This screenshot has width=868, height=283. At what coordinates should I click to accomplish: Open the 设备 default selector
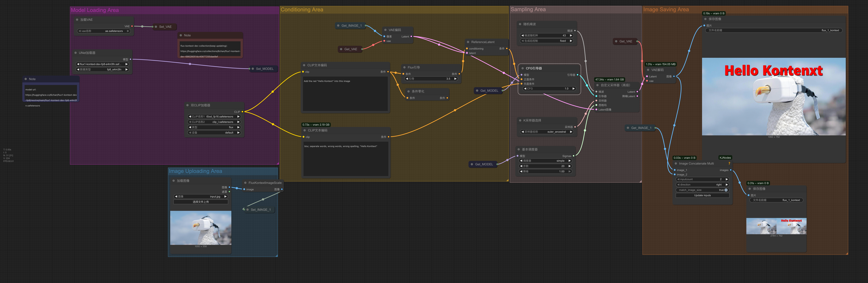(x=214, y=133)
